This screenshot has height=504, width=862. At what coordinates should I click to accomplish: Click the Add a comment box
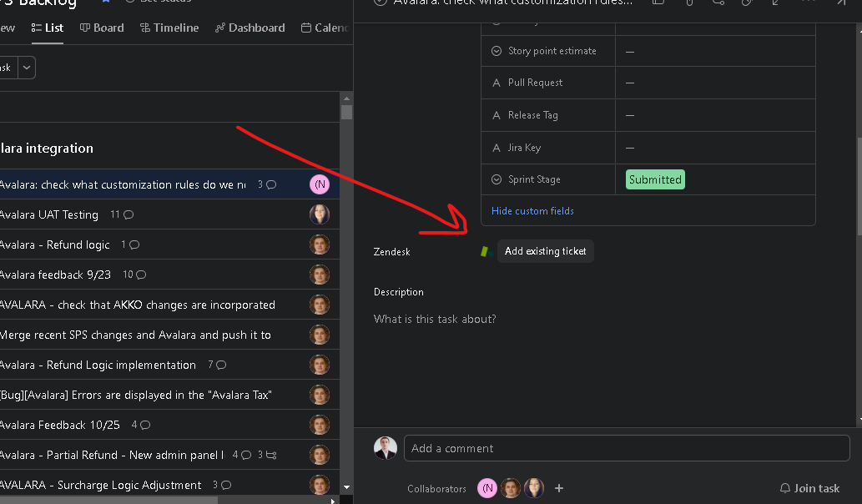pyautogui.click(x=627, y=448)
